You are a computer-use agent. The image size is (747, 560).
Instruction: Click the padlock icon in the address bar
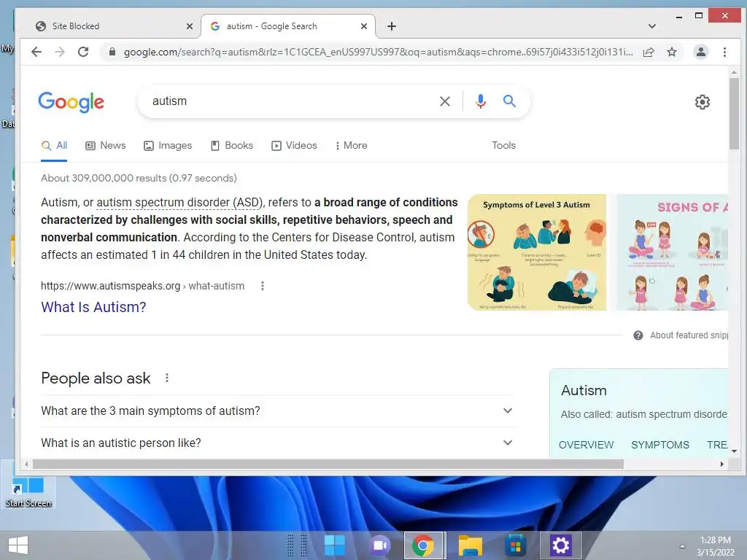112,52
